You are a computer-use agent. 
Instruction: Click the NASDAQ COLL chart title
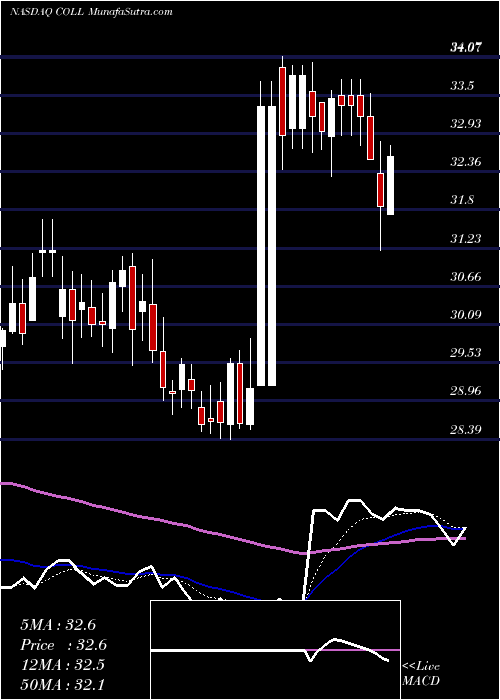pyautogui.click(x=91, y=12)
